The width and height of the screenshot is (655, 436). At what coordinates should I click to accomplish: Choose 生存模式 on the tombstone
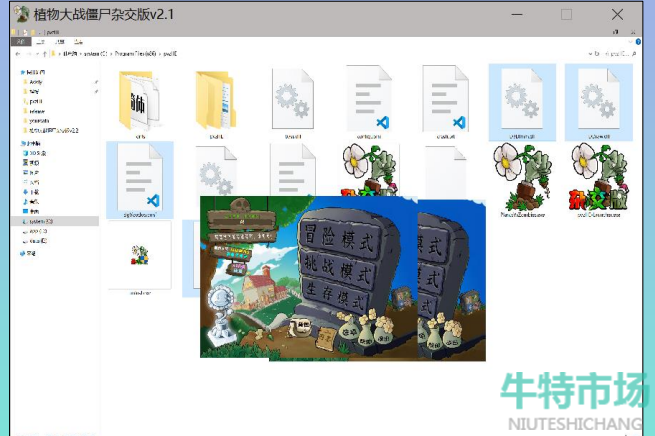click(336, 295)
